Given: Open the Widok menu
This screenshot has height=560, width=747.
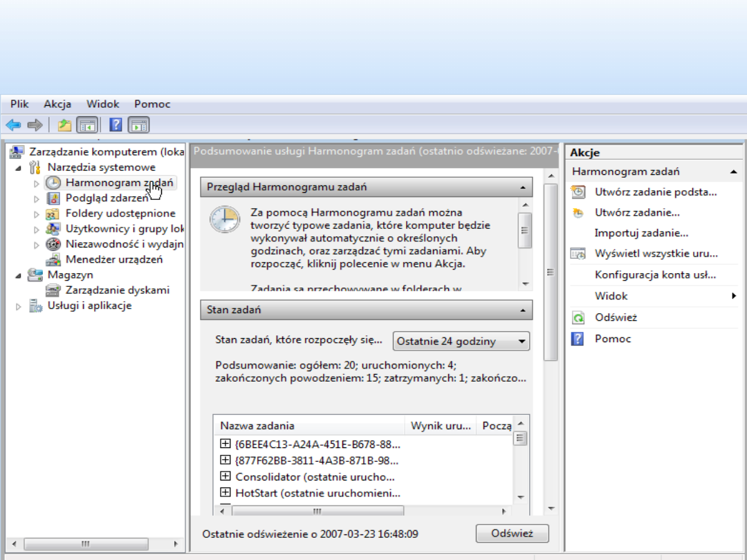Looking at the screenshot, I should 102,104.
